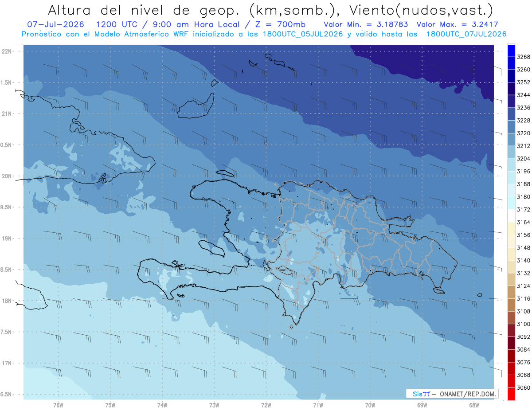532x411 pixels.
Task: Click the 3060 colorbar value
Action: click(523, 388)
